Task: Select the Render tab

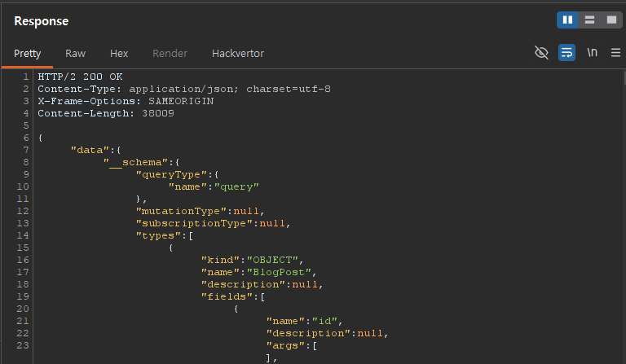Action: point(170,54)
